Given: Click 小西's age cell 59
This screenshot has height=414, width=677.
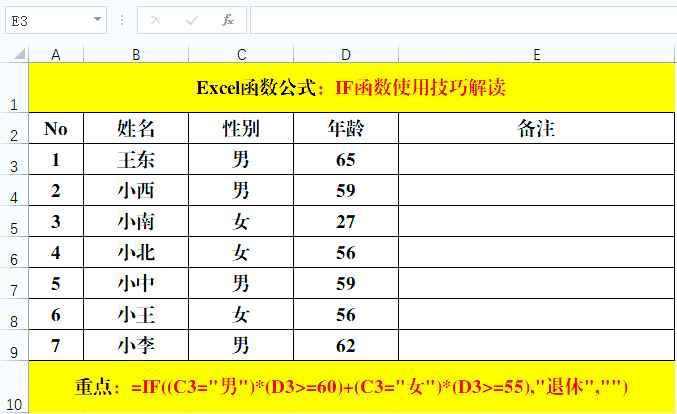Looking at the screenshot, I should 346,190.
